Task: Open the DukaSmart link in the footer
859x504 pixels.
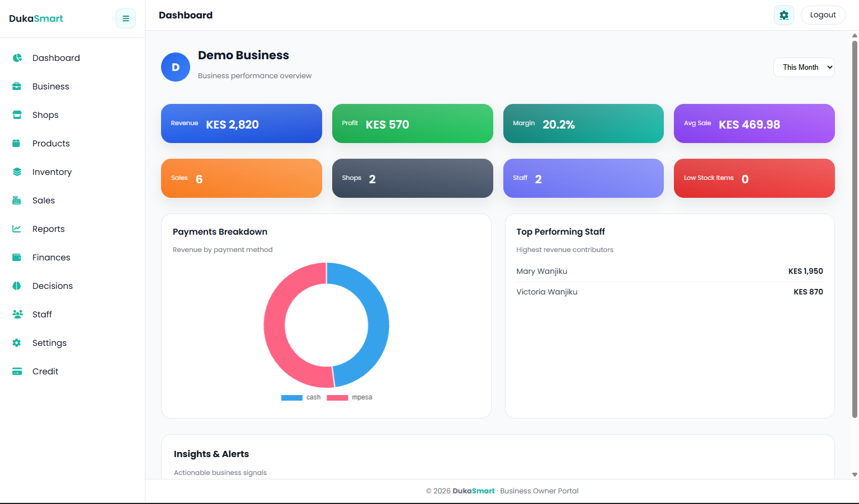Action: pyautogui.click(x=474, y=491)
